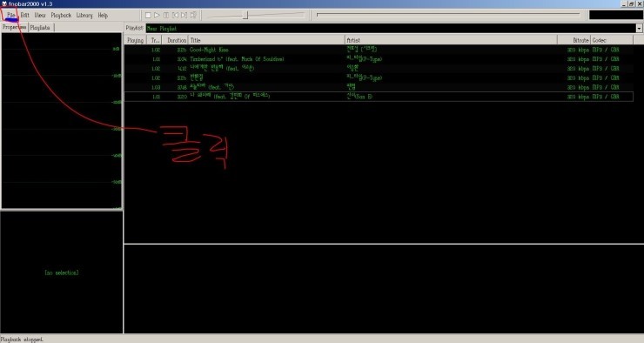Click the San E artist cell

tap(359, 97)
